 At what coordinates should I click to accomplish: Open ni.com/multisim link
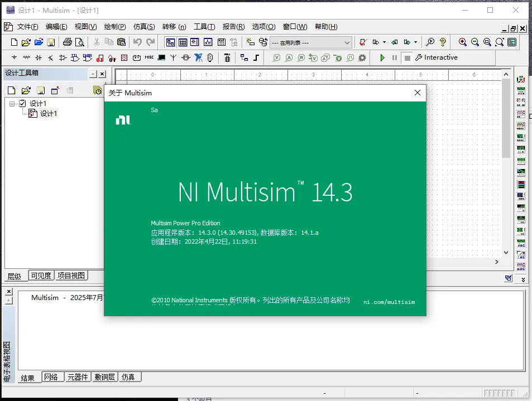[389, 302]
